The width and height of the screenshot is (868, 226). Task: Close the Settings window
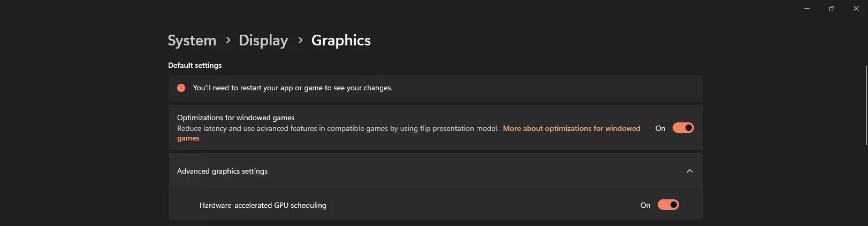click(856, 9)
